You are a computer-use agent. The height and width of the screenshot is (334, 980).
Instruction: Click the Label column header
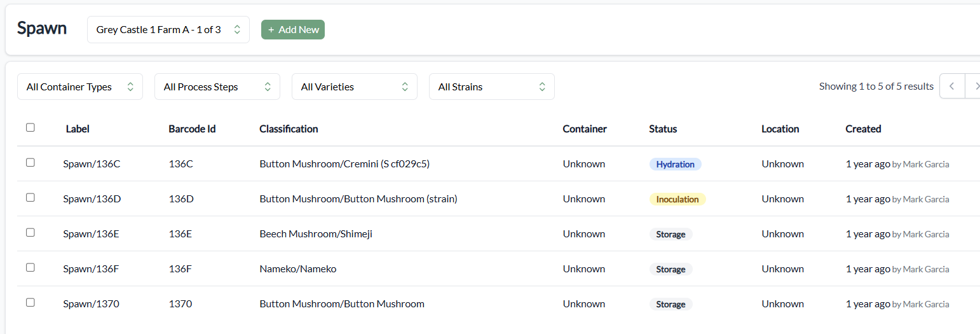[78, 129]
